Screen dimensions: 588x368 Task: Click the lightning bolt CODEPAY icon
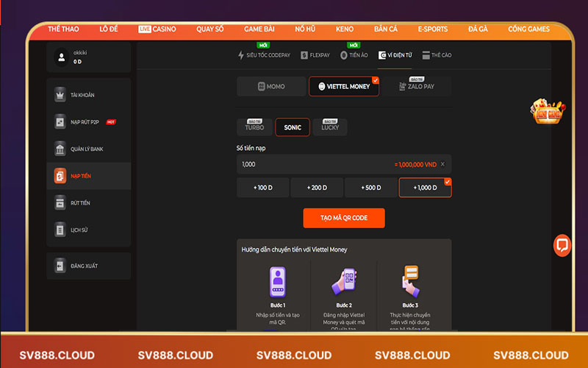pos(241,55)
